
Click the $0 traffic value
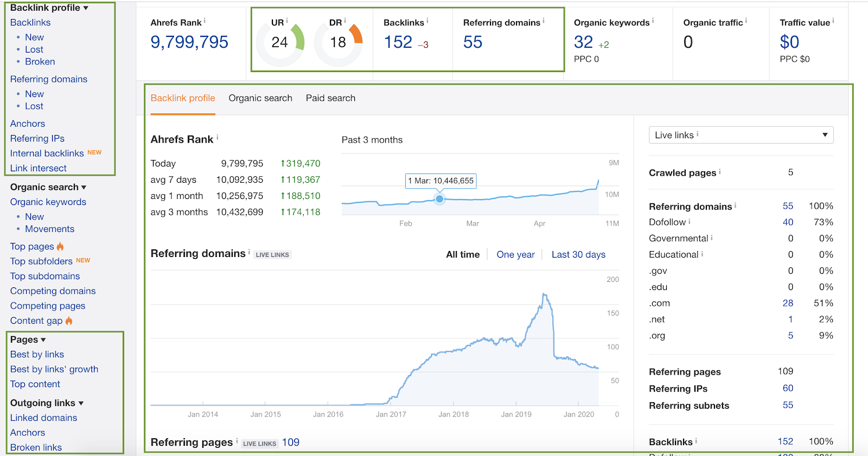789,42
